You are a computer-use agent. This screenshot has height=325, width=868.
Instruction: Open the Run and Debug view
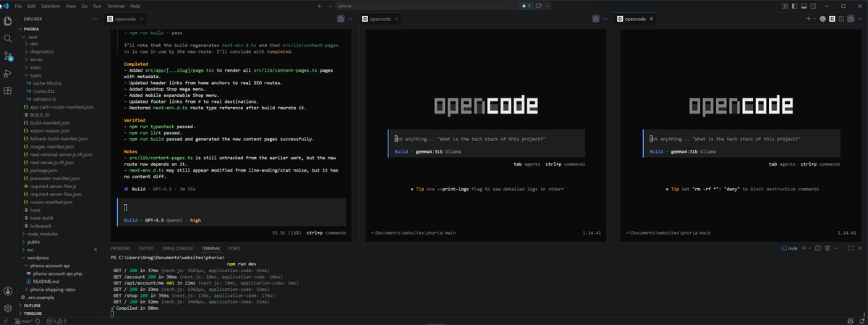(8, 73)
